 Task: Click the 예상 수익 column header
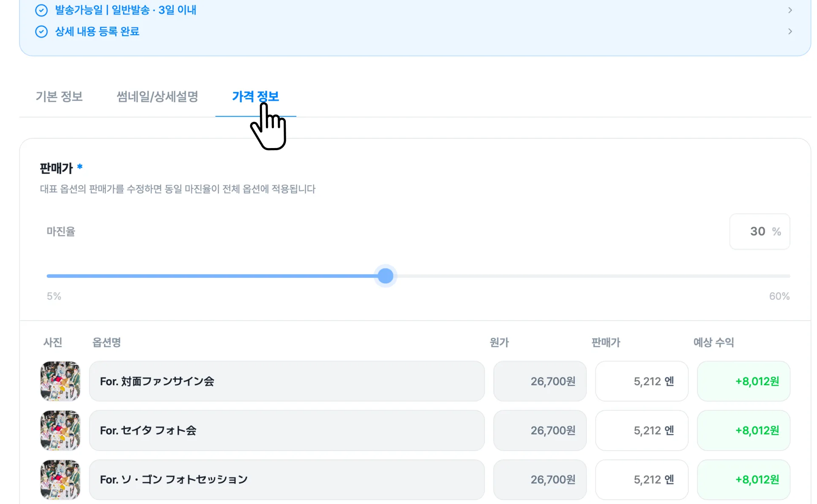[713, 342]
